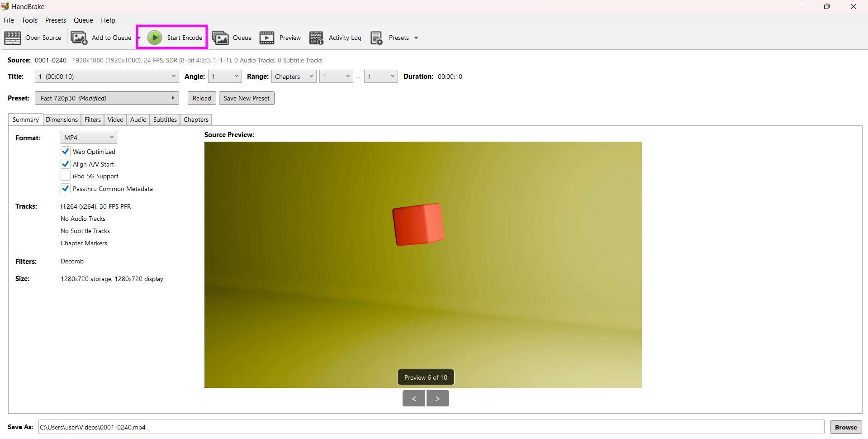This screenshot has width=868, height=439.
Task: Open the Tools menu
Action: (29, 20)
